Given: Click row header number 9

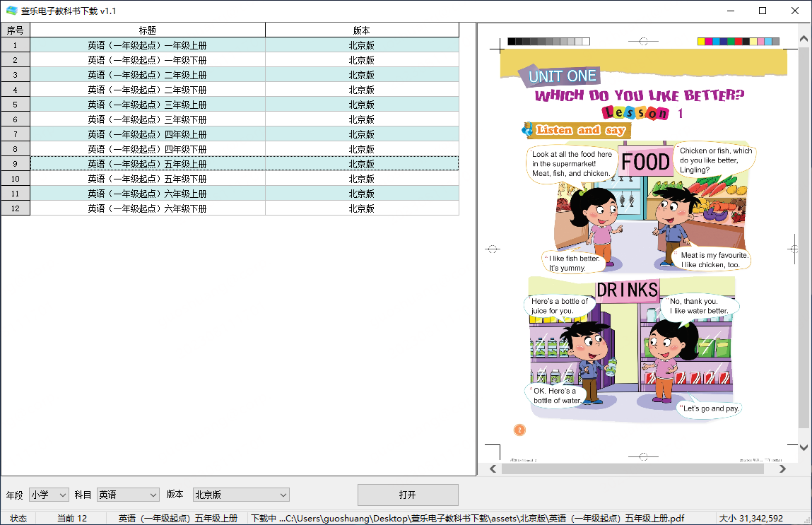Looking at the screenshot, I should point(16,164).
